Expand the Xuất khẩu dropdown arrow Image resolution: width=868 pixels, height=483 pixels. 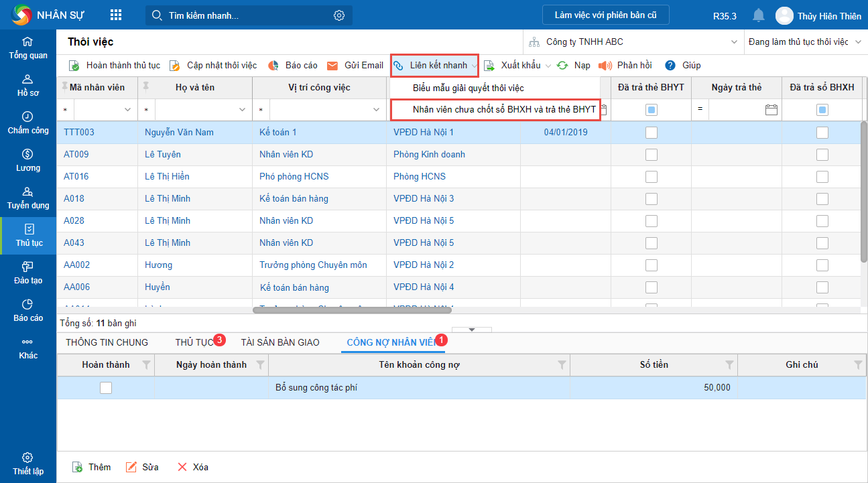point(548,66)
